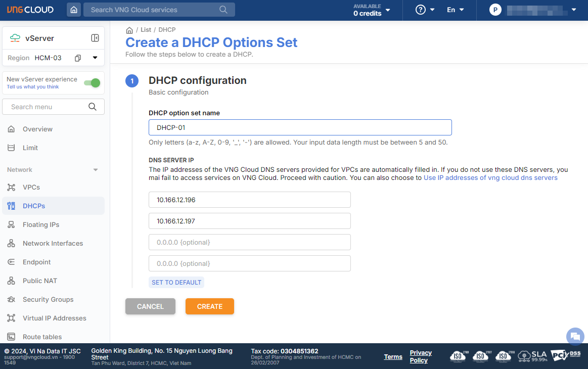Click the DHCP option set name field
588x369 pixels.
point(300,127)
